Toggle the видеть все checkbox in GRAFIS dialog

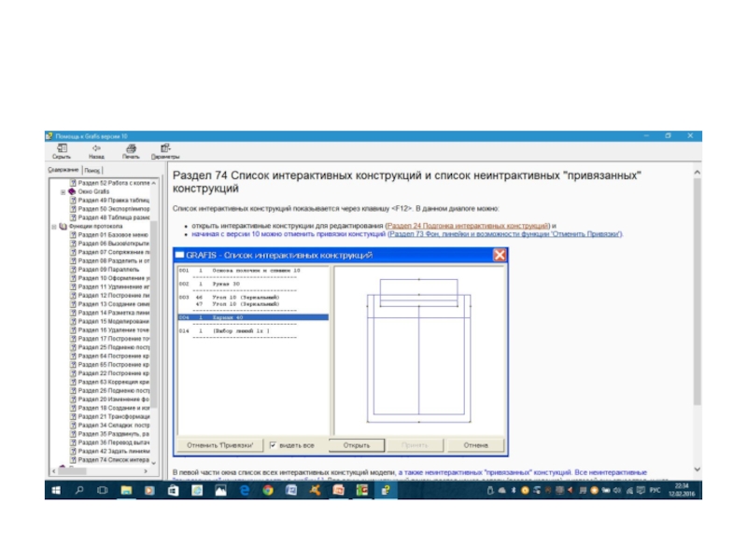point(273,445)
